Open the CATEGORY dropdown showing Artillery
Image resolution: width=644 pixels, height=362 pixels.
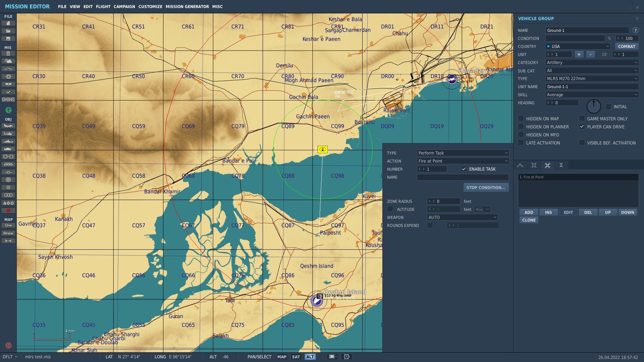[592, 62]
